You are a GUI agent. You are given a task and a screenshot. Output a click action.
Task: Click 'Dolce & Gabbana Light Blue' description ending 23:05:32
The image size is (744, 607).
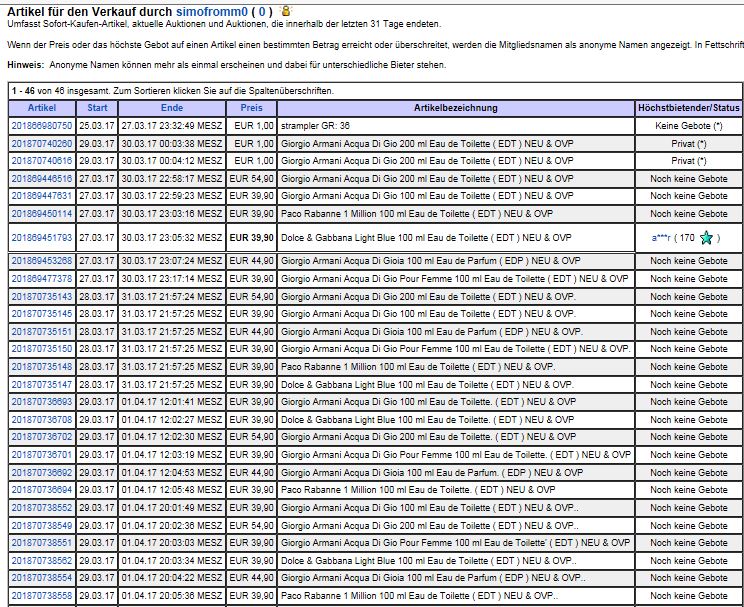point(426,238)
